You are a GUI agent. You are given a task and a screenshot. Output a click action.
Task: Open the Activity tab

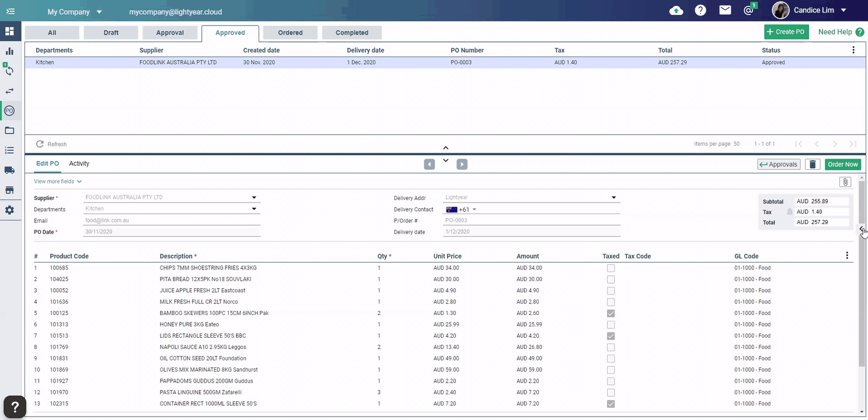[79, 164]
